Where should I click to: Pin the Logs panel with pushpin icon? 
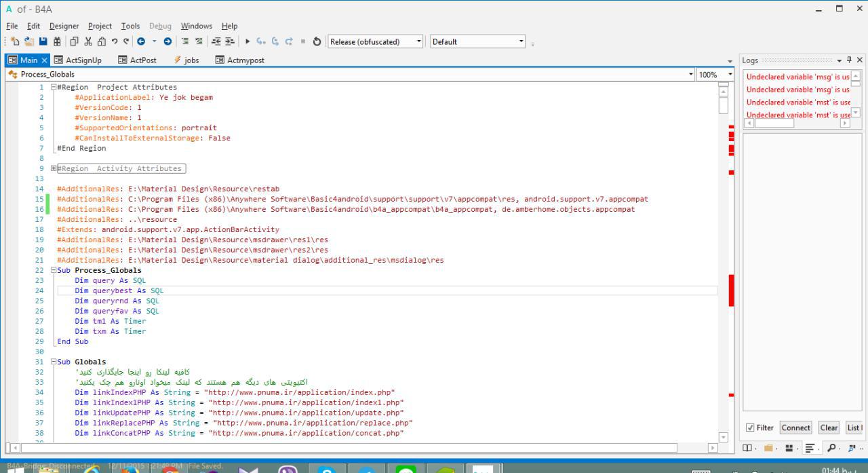[850, 60]
